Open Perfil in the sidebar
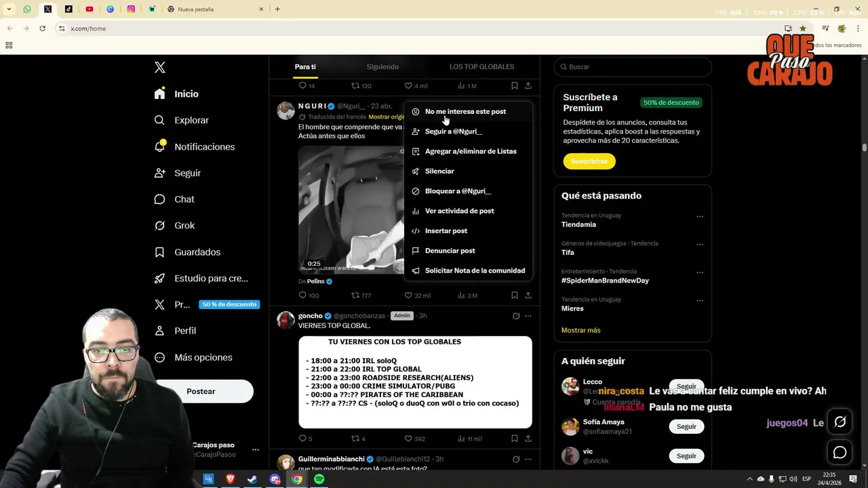Viewport: 868px width, 488px height. [175, 331]
